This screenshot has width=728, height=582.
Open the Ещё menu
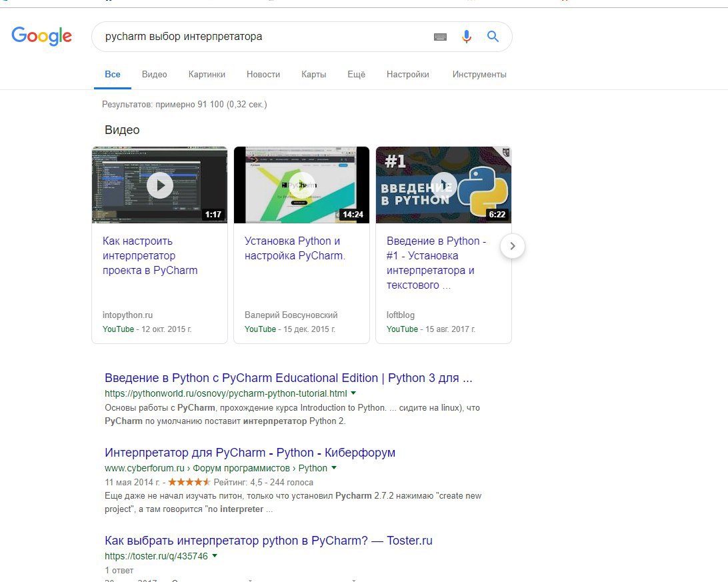click(x=357, y=74)
